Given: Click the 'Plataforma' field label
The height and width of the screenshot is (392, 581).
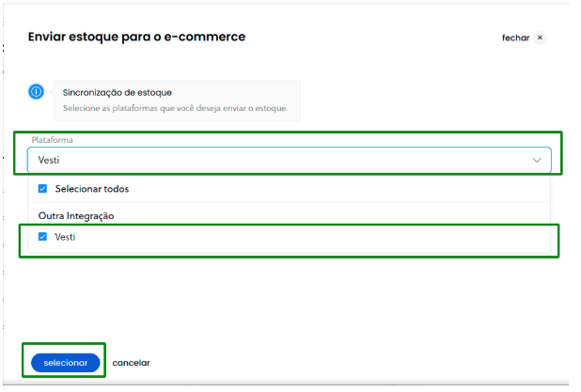Looking at the screenshot, I should [53, 140].
